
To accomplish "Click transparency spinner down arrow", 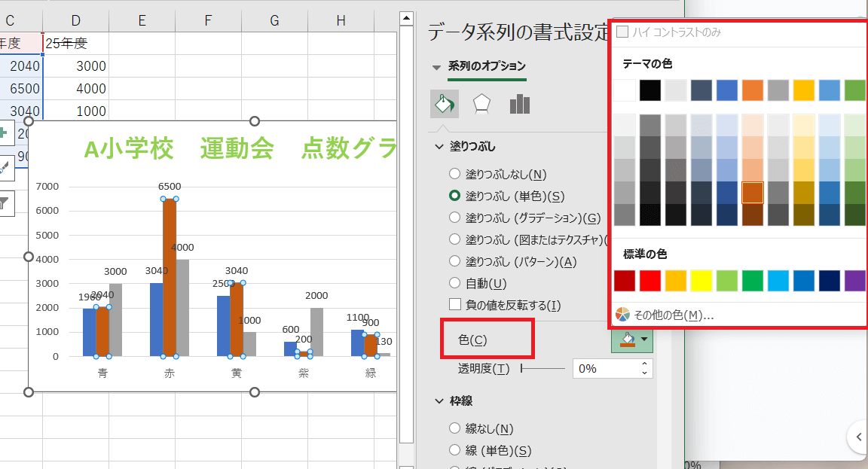I will [x=644, y=373].
